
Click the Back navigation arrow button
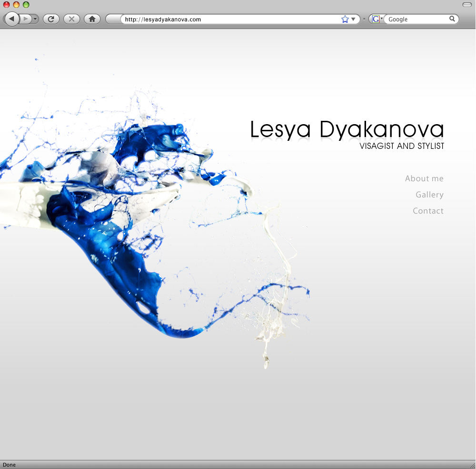click(11, 19)
